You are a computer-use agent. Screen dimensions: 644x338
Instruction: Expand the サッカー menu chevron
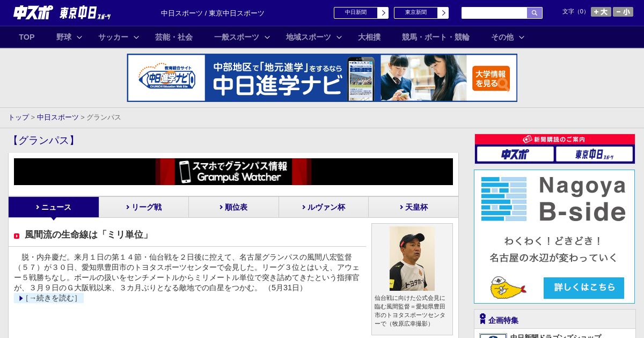pos(136,37)
